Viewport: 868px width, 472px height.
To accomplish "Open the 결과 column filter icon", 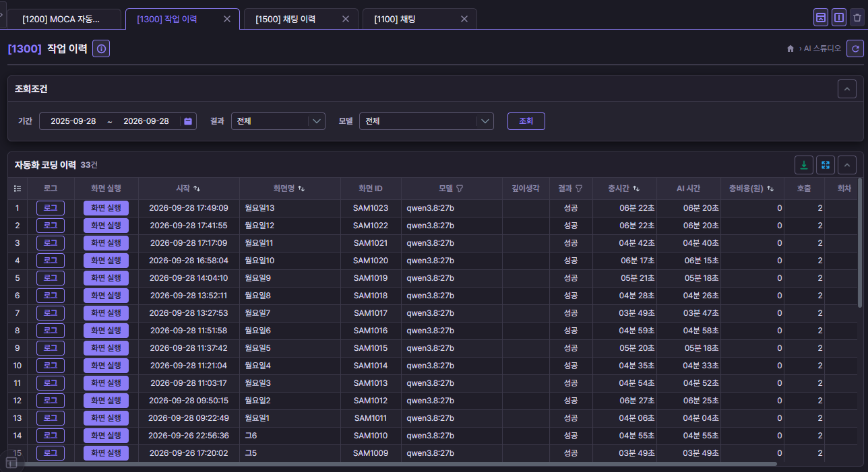I will pos(579,189).
